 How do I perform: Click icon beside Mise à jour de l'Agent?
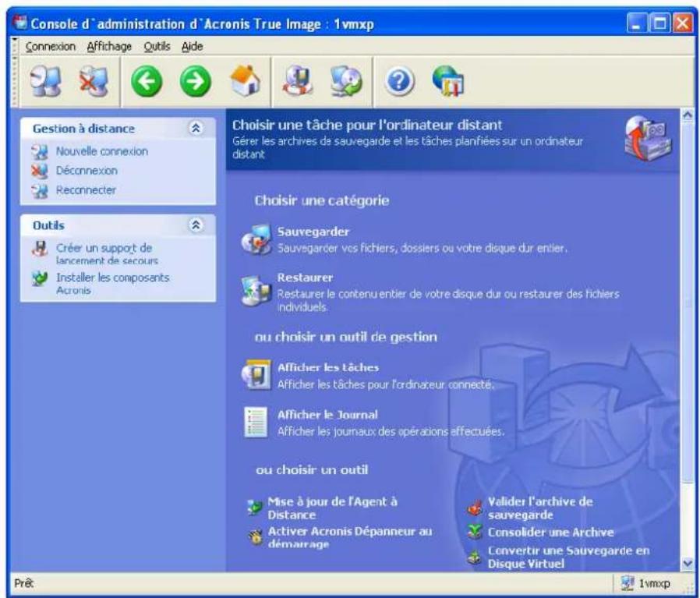click(x=255, y=508)
